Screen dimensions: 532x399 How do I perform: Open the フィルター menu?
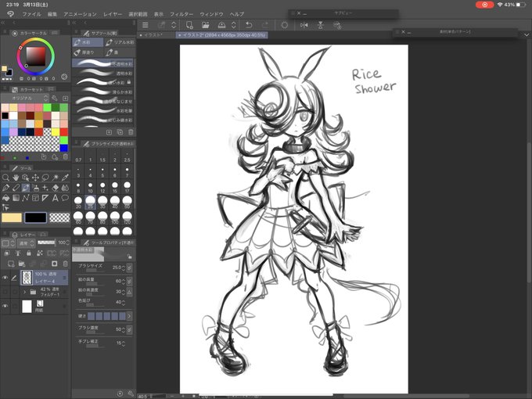pyautogui.click(x=182, y=14)
